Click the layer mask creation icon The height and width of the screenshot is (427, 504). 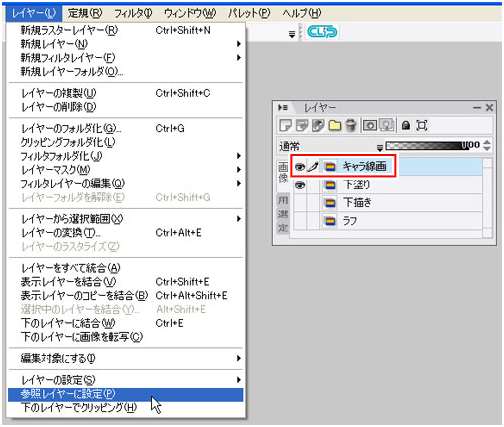point(370,125)
